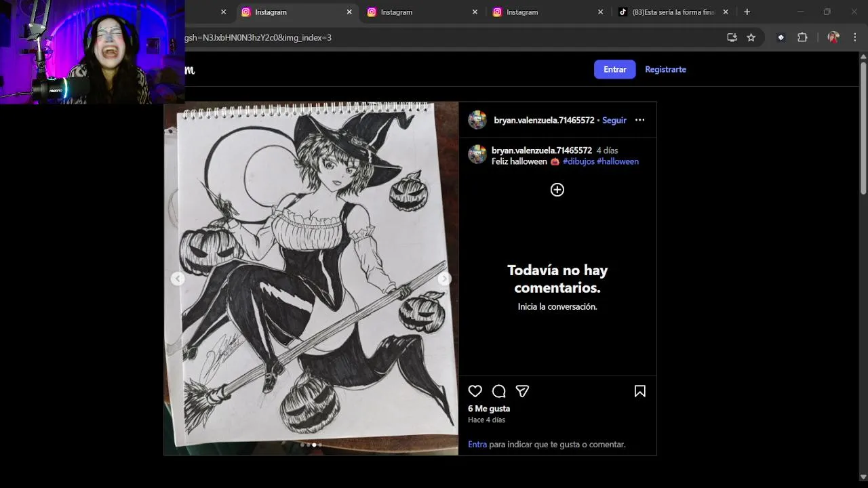The image size is (868, 488).
Task: Click the profile avatar in the post header
Action: (477, 120)
